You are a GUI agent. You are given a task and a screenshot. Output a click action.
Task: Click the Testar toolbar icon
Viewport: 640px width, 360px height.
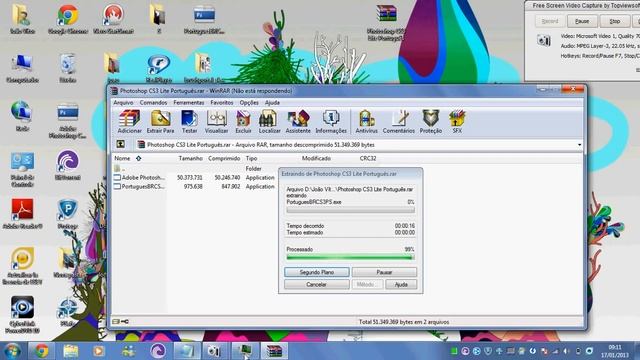[x=189, y=122]
